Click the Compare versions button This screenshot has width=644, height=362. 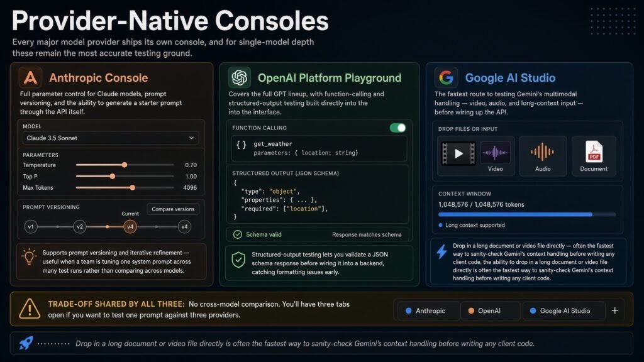(x=173, y=209)
